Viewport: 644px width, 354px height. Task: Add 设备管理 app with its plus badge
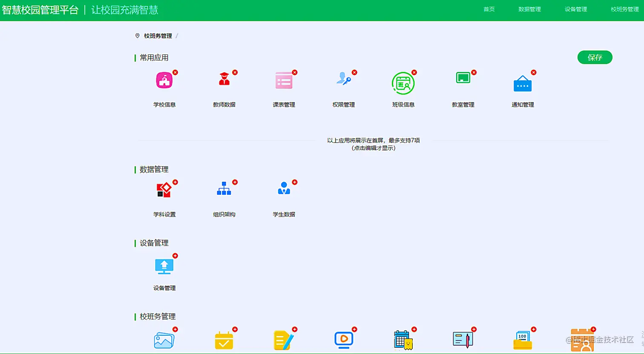point(175,256)
